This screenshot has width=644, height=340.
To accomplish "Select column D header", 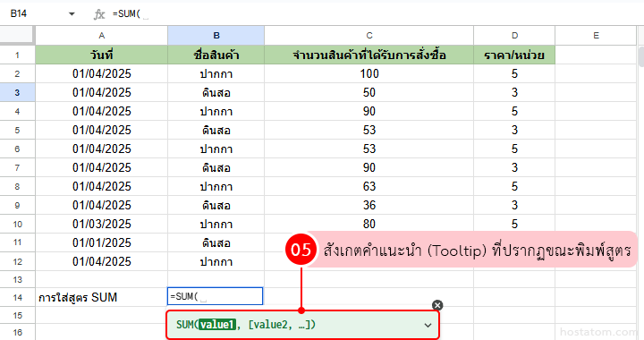I will (x=514, y=35).
